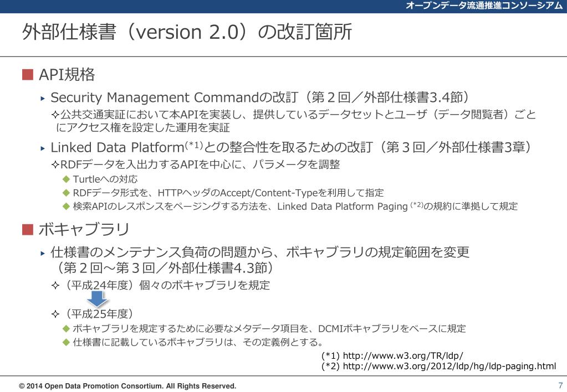
Task: Click the Turtleへの対応 bullet
Action: (x=105, y=179)
